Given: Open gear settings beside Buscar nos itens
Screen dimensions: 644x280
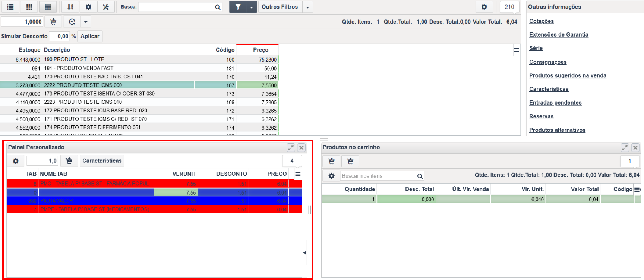Looking at the screenshot, I should (x=331, y=176).
